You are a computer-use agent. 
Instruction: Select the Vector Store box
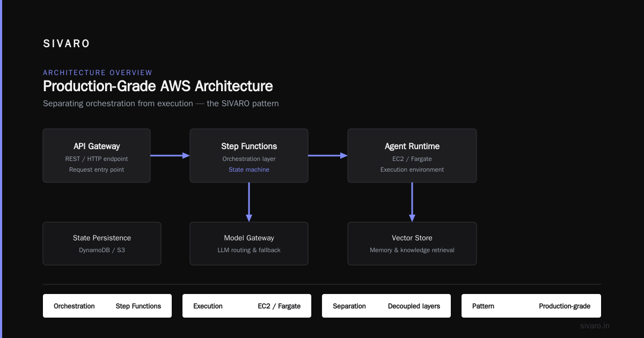(412, 244)
